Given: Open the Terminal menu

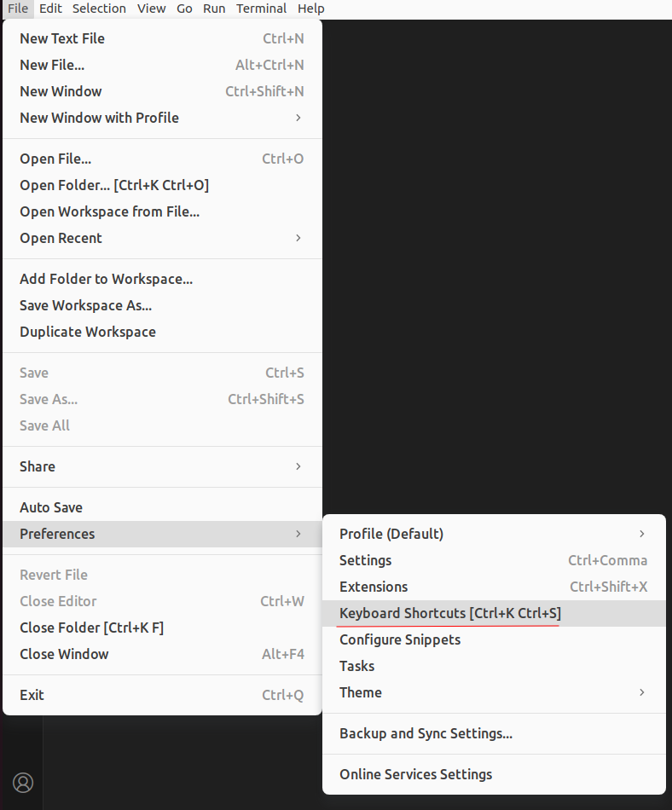Looking at the screenshot, I should point(261,9).
